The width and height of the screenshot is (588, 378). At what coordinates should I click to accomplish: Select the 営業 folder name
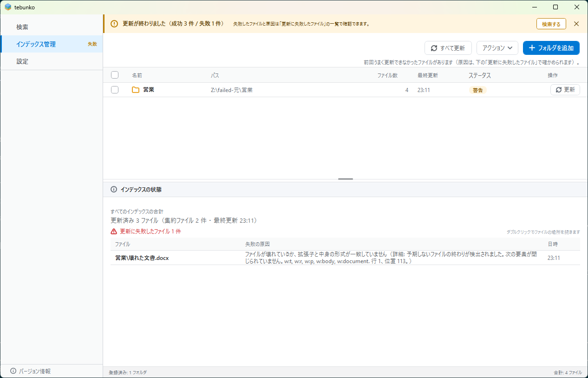pos(149,90)
